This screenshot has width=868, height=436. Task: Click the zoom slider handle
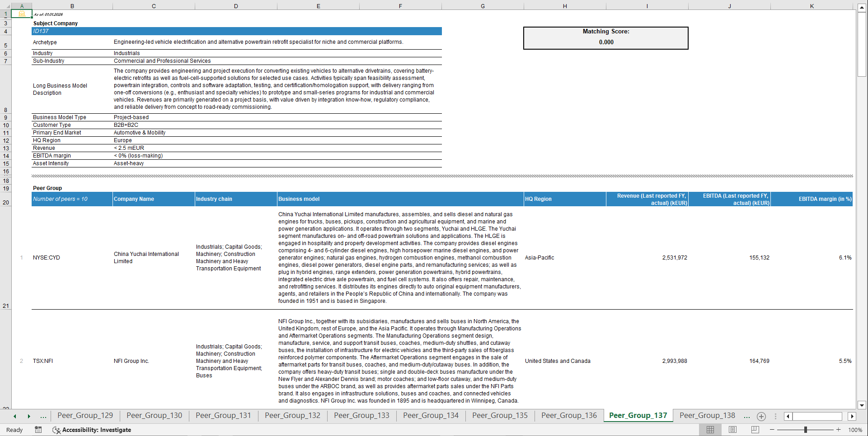[806, 430]
